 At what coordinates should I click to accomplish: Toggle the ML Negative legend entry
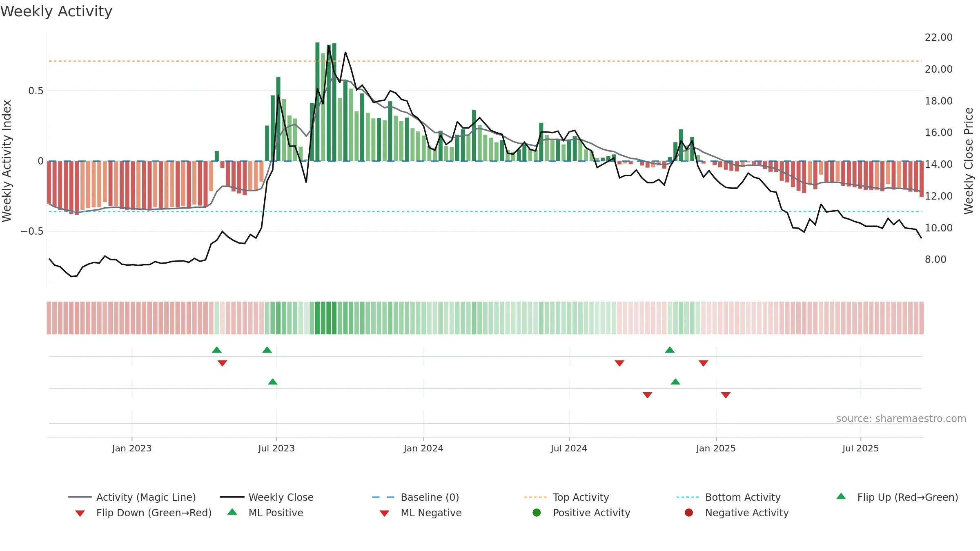(x=421, y=513)
